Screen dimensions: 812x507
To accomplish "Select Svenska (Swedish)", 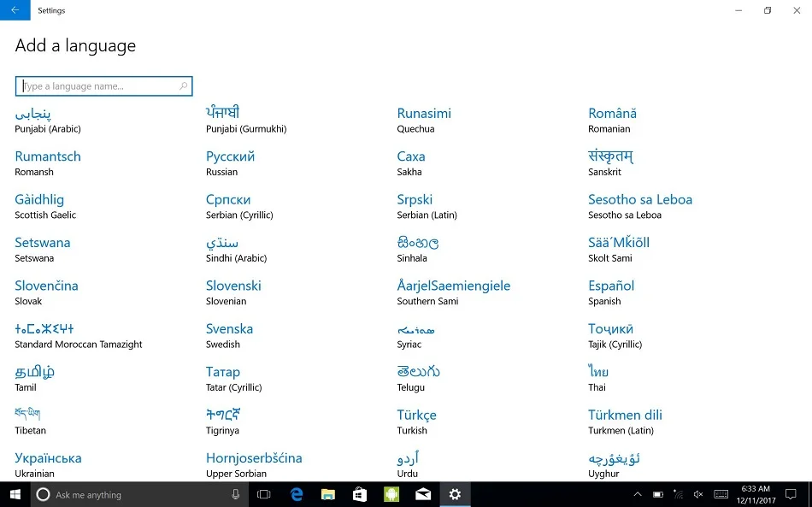I will 229,335.
